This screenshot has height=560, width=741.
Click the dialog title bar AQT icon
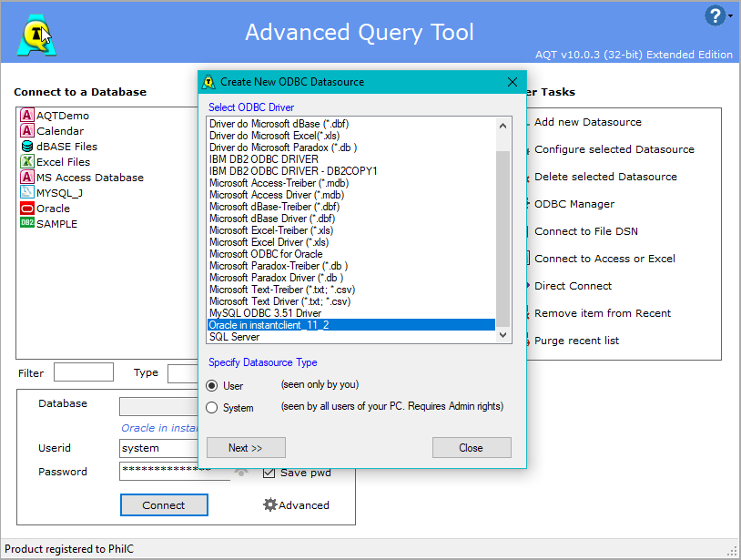tap(208, 82)
